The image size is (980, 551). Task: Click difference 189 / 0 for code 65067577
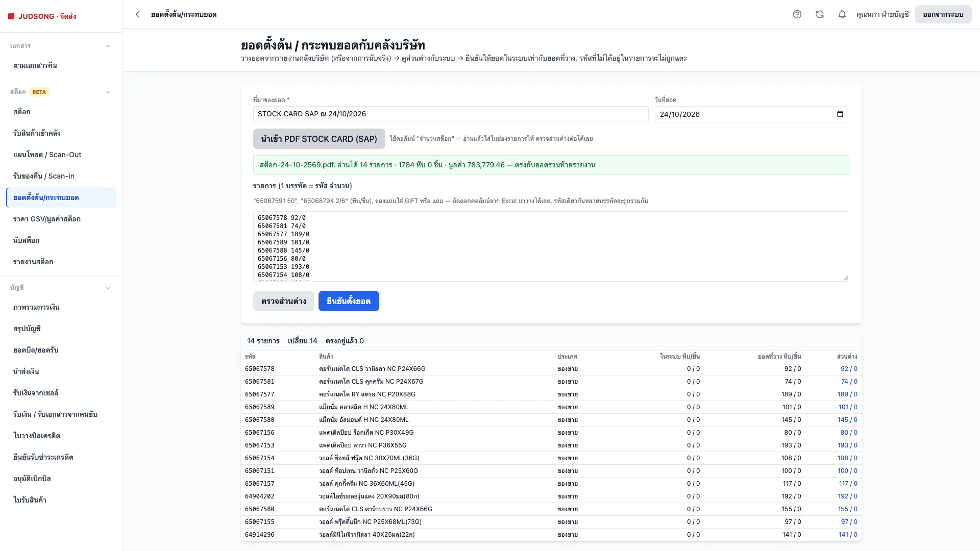tap(847, 394)
